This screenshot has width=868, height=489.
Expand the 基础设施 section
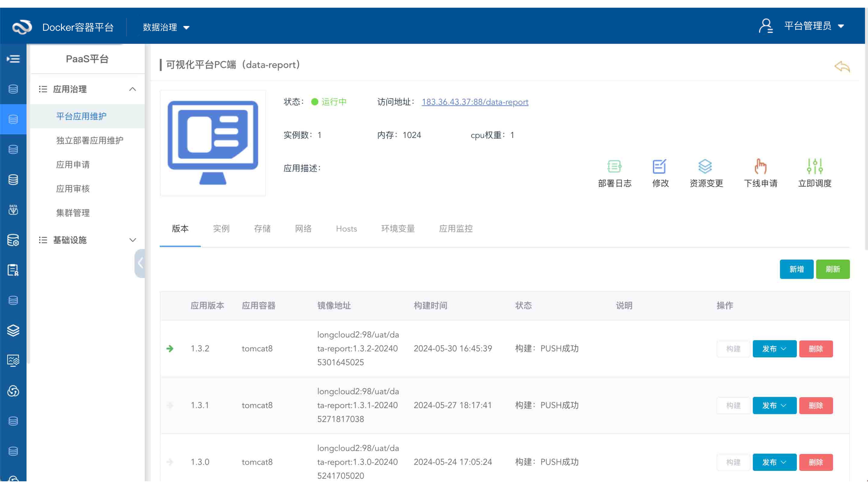[132, 240]
